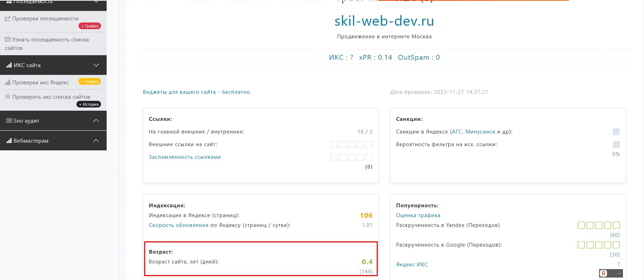Click the Вебмастерам chart icon
Screen dimensions: 644x280
pyautogui.click(x=9, y=141)
